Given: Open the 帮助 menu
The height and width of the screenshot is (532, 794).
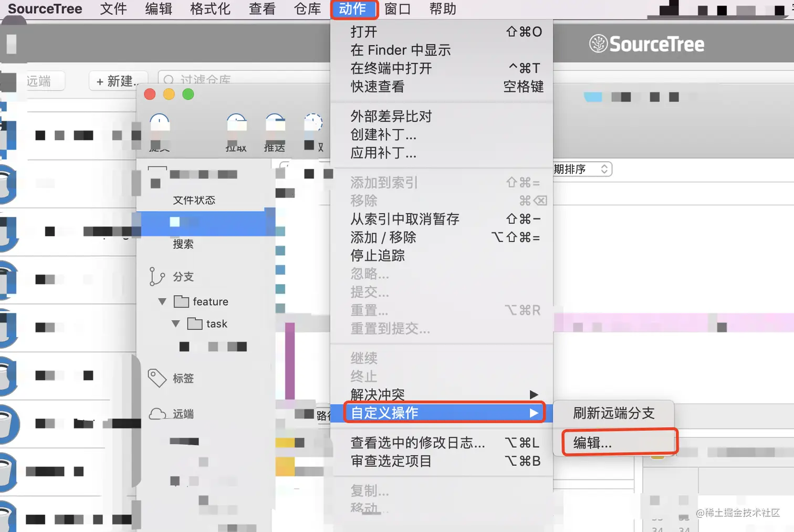Looking at the screenshot, I should (x=443, y=9).
